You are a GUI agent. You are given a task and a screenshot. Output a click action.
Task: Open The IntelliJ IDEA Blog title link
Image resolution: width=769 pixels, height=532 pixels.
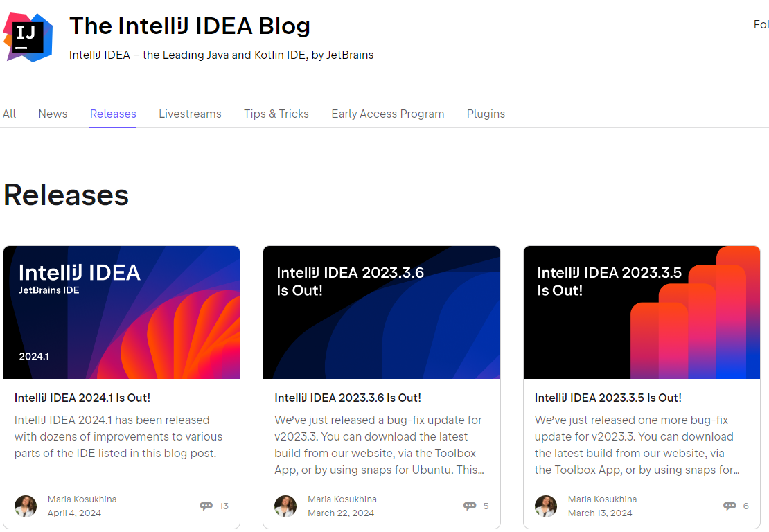190,26
